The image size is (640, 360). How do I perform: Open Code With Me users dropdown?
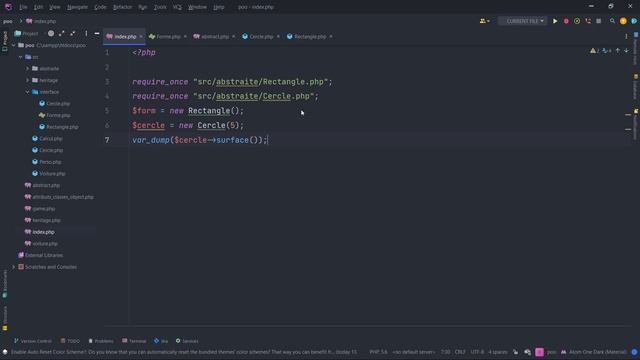click(484, 21)
